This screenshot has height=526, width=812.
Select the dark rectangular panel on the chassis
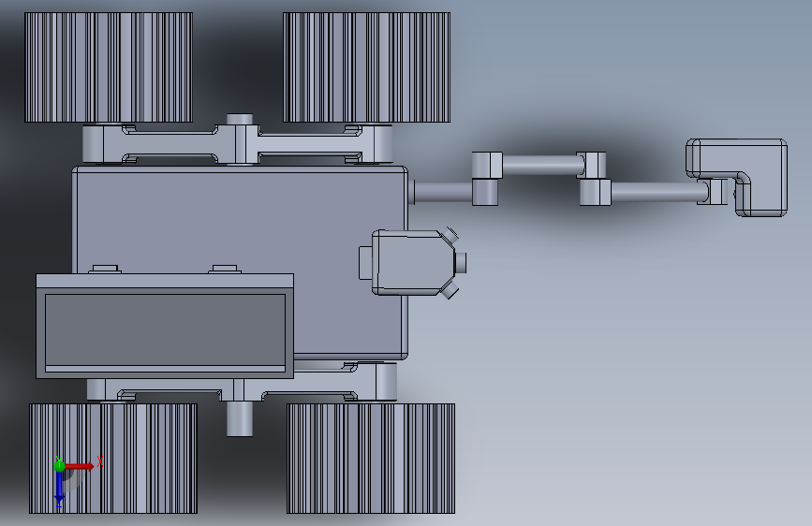[165, 332]
